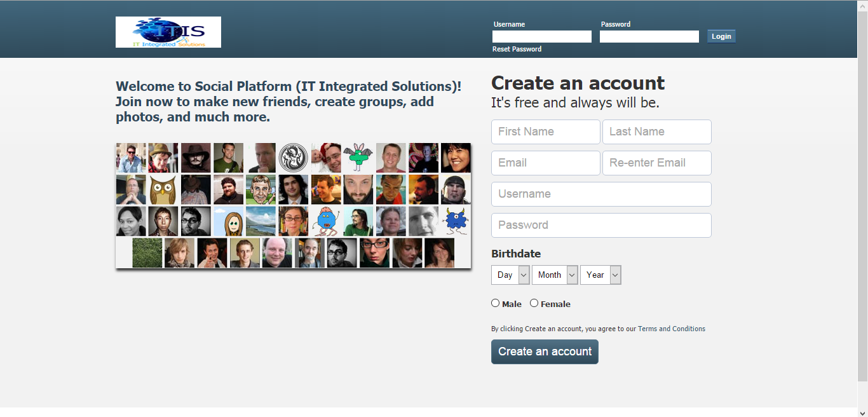Select the Male radio button

(x=496, y=303)
